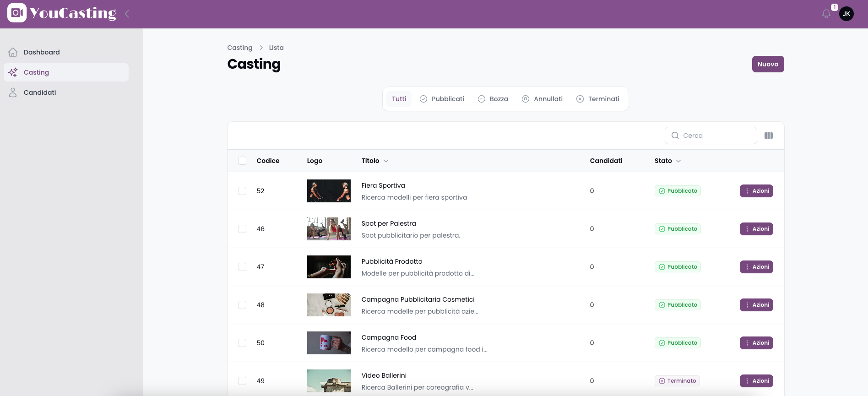Check the row 50 Campagna Food checkbox
This screenshot has height=396, width=868.
tap(242, 343)
